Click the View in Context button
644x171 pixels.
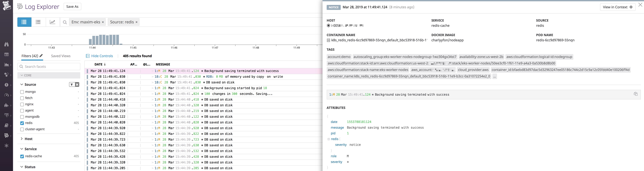click(617, 7)
